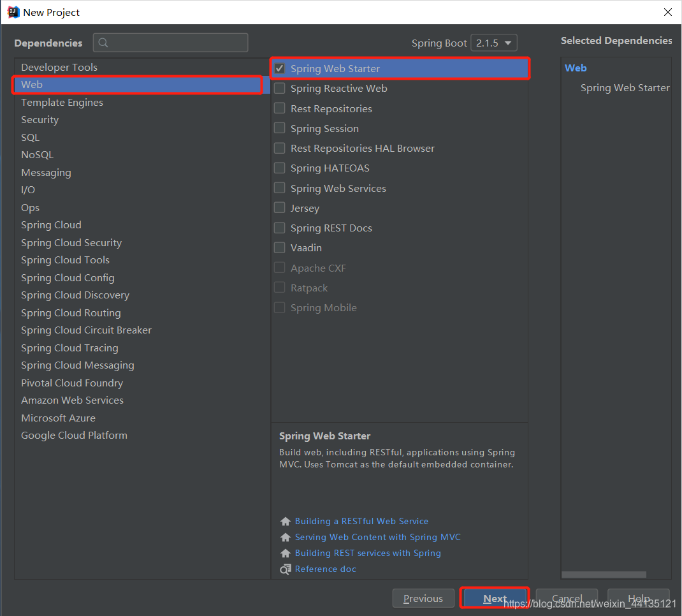Select Spring Web Starter in Selected Dependencies
682x616 pixels.
625,88
